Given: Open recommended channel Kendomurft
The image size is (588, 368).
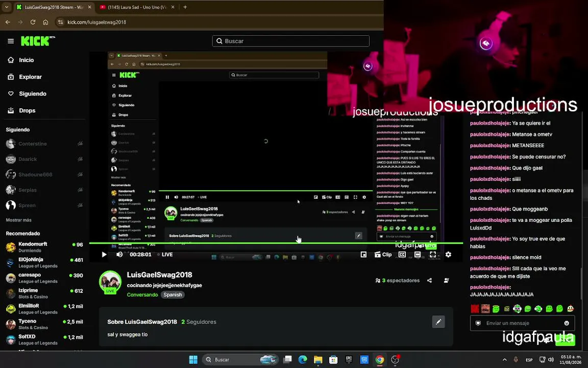Looking at the screenshot, I should (44, 247).
